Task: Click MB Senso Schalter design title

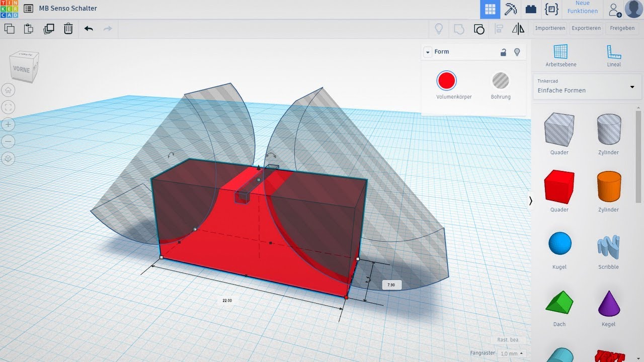Action: [x=68, y=9]
